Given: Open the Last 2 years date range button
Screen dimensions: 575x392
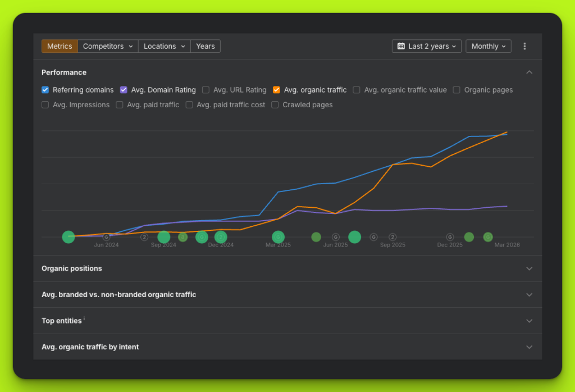Looking at the screenshot, I should 427,46.
